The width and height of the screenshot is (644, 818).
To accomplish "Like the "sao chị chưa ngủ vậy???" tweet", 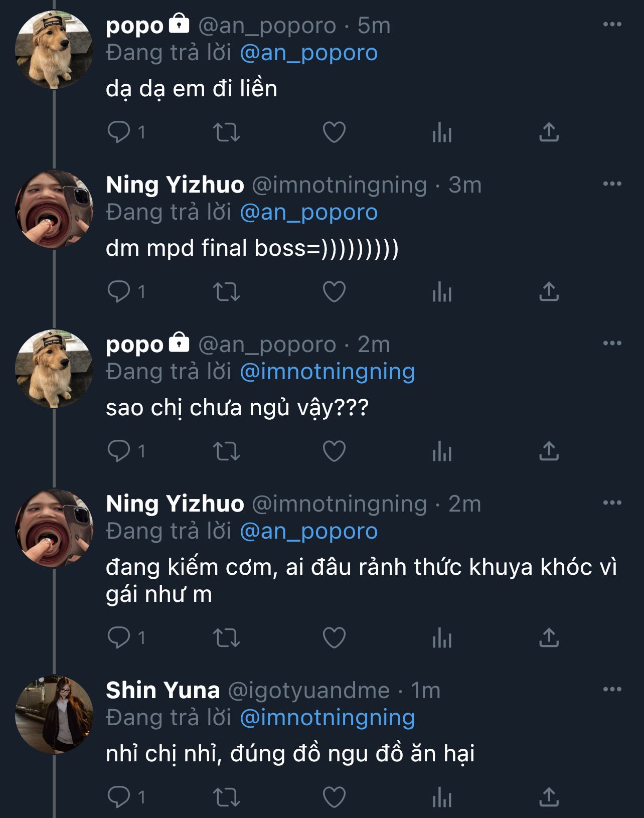I will click(x=334, y=451).
